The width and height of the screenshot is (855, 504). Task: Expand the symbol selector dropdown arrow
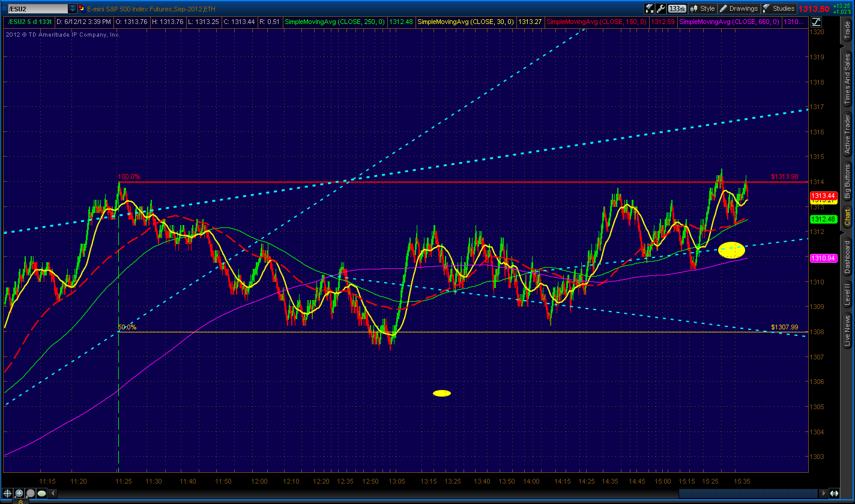(73, 8)
